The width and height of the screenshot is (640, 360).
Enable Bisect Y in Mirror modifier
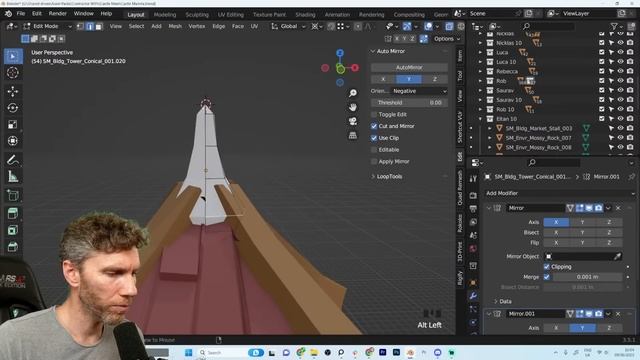[x=582, y=232]
